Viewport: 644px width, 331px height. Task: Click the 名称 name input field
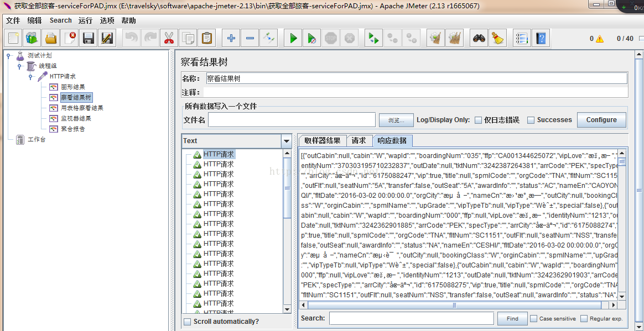416,78
